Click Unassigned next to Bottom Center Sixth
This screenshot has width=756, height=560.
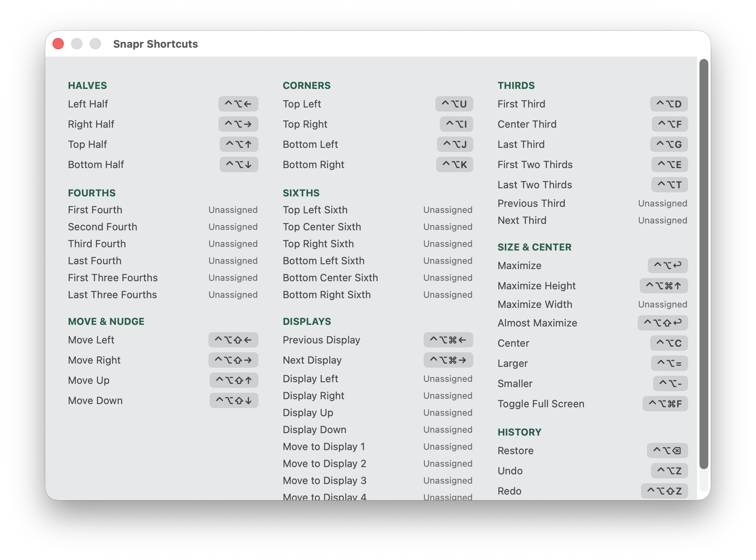(448, 278)
